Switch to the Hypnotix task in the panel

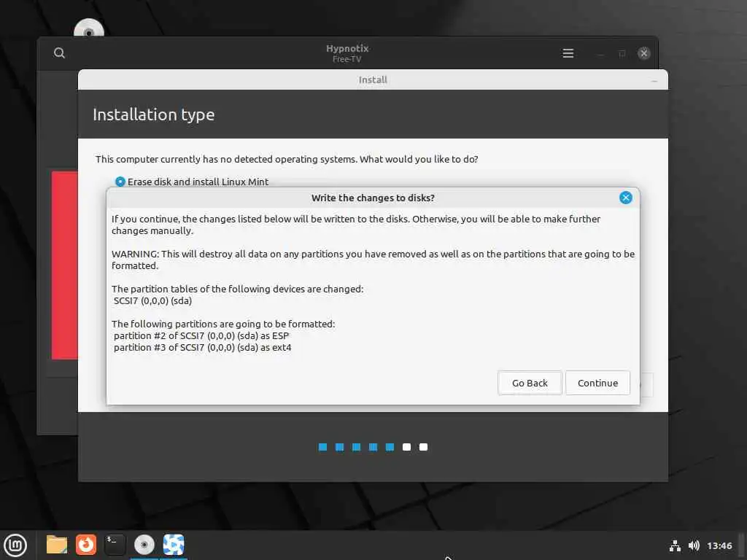pos(174,545)
